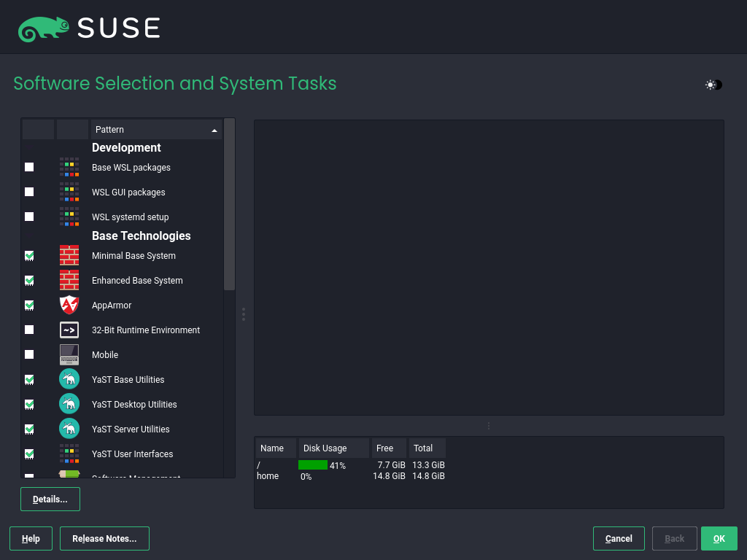Click the AppArmor shield icon
Viewport: 747px width, 560px height.
tap(69, 305)
